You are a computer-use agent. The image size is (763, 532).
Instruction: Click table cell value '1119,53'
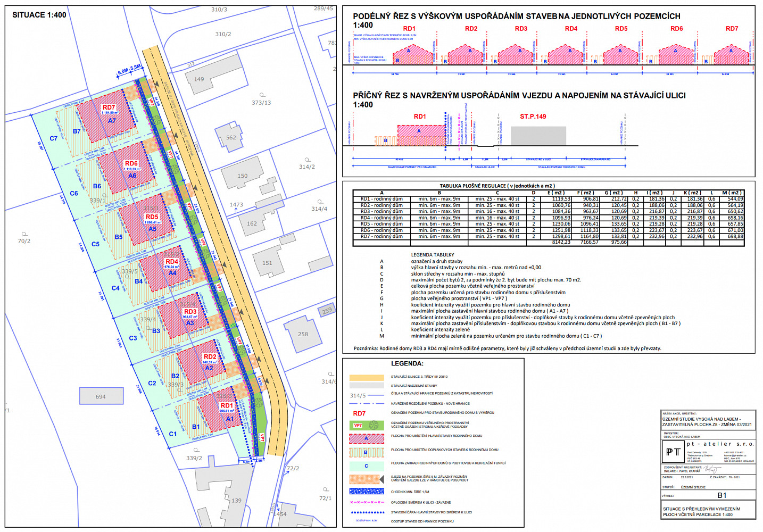click(x=561, y=199)
